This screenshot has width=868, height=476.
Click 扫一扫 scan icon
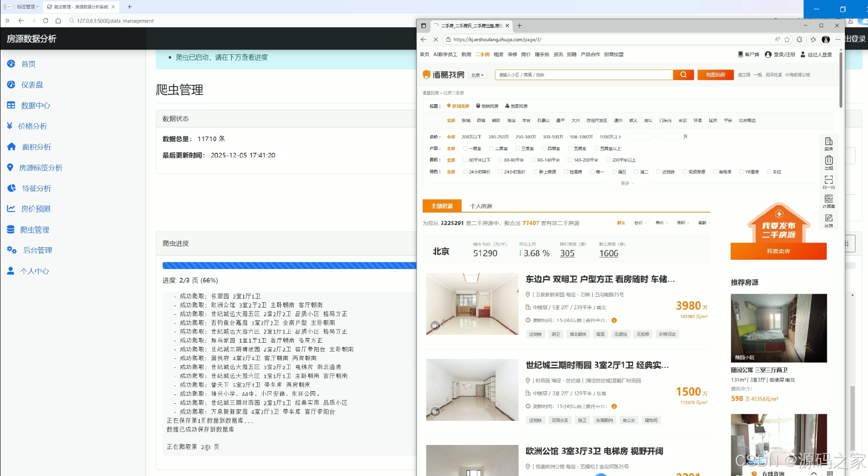829,182
